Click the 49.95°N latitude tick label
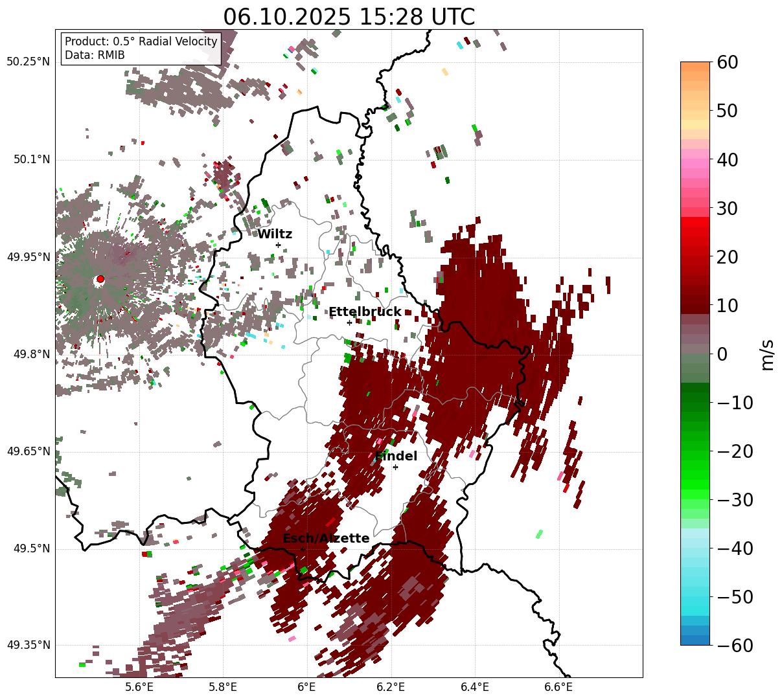The height and width of the screenshot is (700, 782). pos(29,257)
